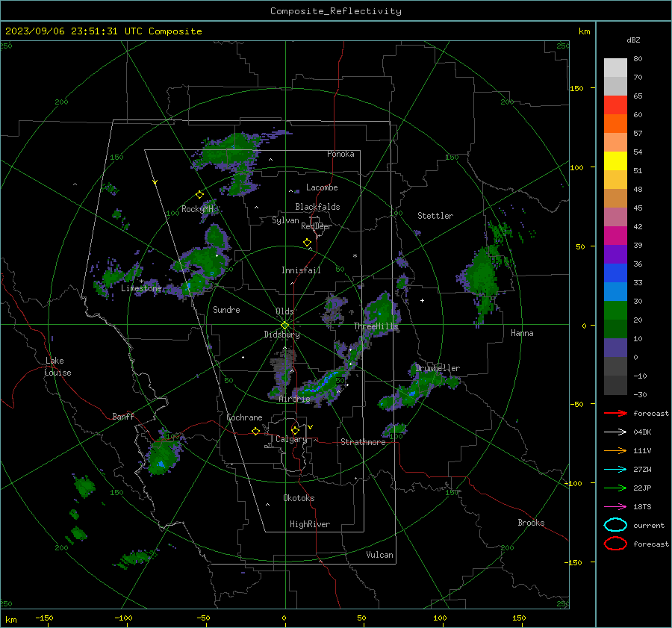
Task: Pick the light gray 70-80 dBZ swatch
Action: (615, 67)
